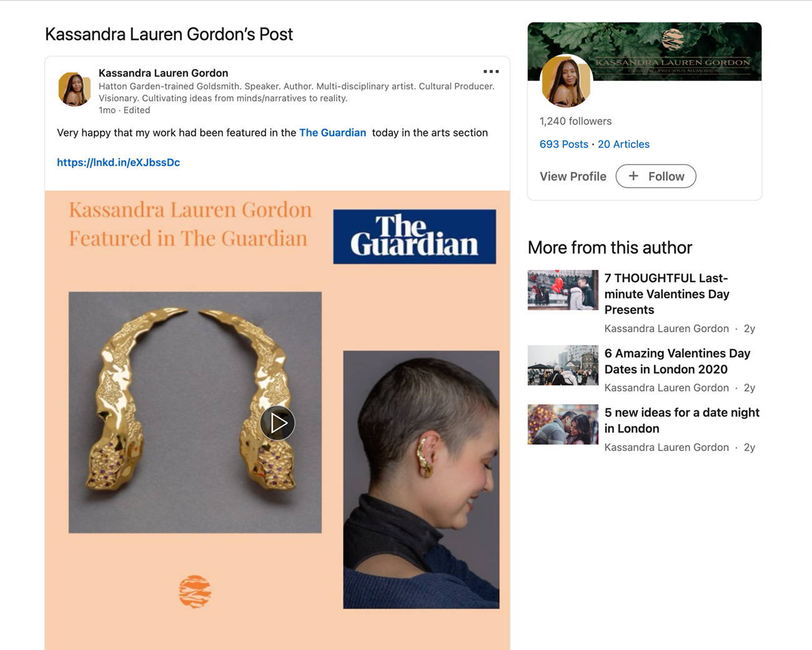Open The Guardian mention link
This screenshot has height=650, width=812.
click(x=332, y=132)
